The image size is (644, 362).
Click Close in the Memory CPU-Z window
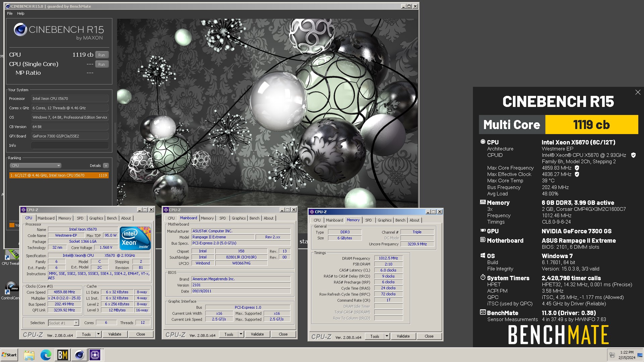[x=429, y=336]
